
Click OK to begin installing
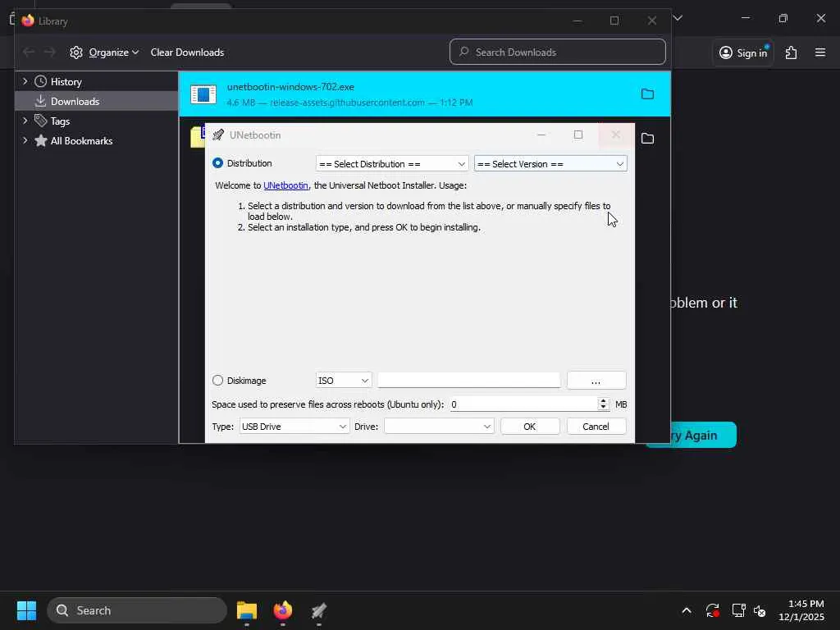(x=530, y=427)
